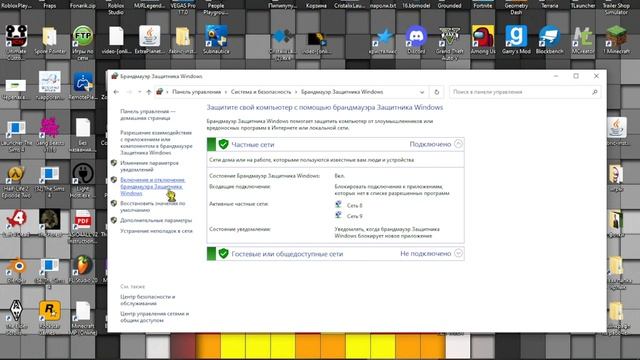The height and width of the screenshot is (360, 640).
Task: Expand Гостевые или общедоступные сети section
Action: pos(458,253)
